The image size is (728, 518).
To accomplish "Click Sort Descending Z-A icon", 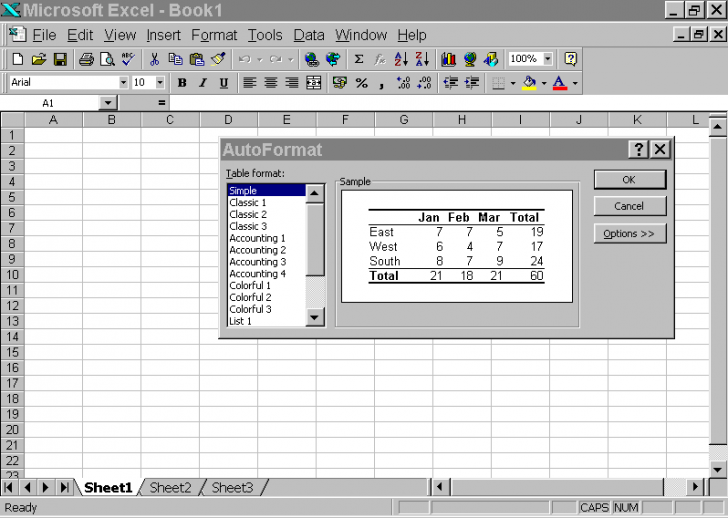I will tap(422, 59).
